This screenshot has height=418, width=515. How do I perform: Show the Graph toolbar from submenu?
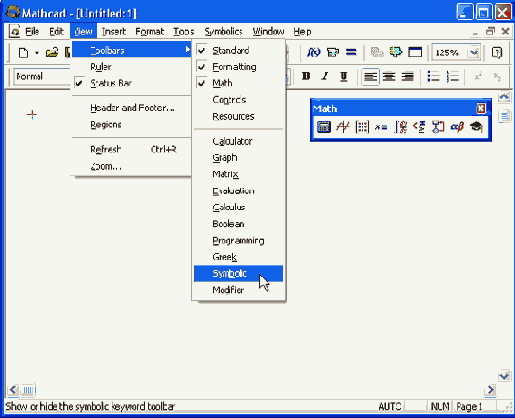tap(238, 158)
